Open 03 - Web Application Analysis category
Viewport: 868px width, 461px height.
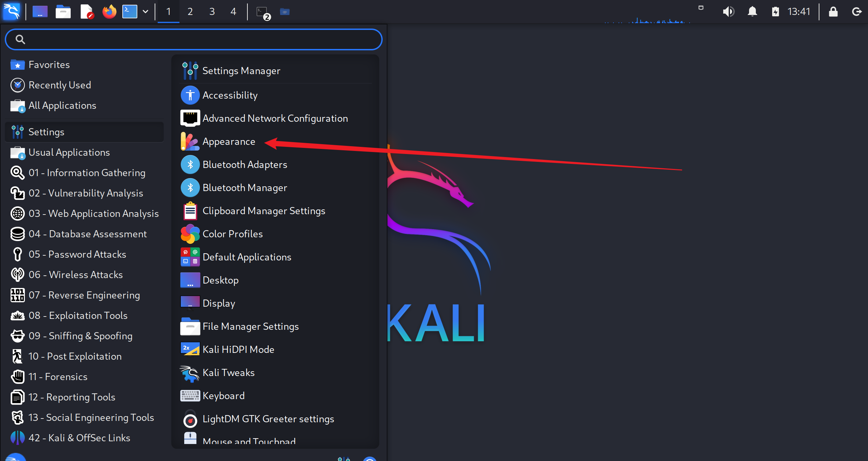[85, 214]
